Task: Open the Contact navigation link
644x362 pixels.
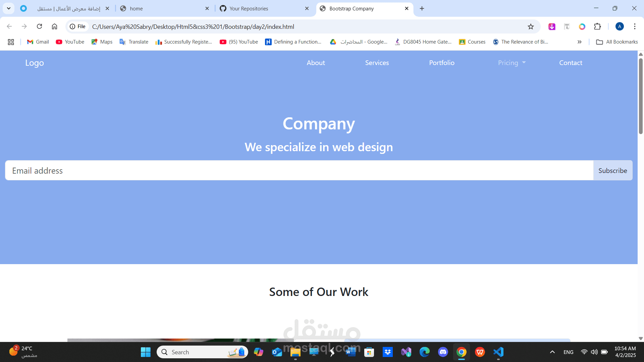Action: 571,63
